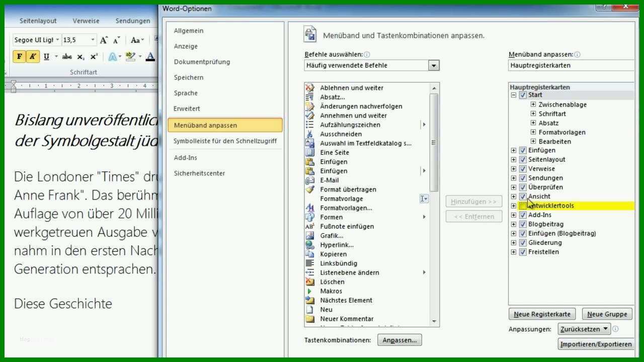Uncheck the Blogbeitrag checkbox

click(x=523, y=224)
